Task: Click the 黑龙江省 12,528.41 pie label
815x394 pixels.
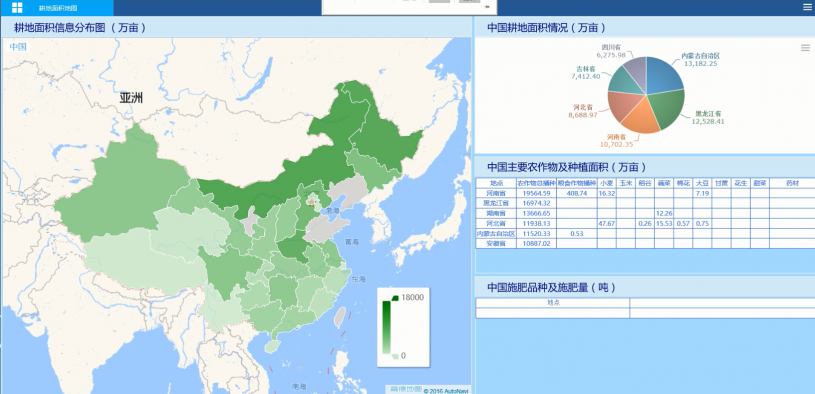Action: 707,117
